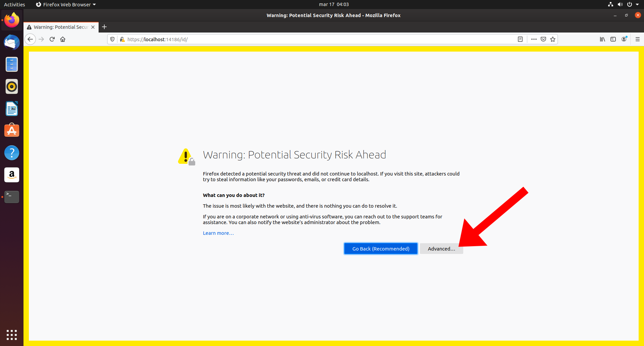644x346 pixels.
Task: Open the Firefox home page
Action: coord(63,39)
